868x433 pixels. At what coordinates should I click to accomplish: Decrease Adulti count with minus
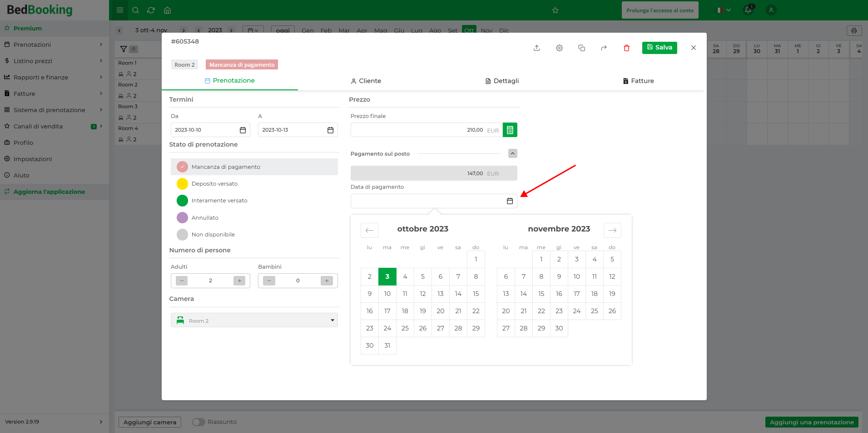point(182,280)
